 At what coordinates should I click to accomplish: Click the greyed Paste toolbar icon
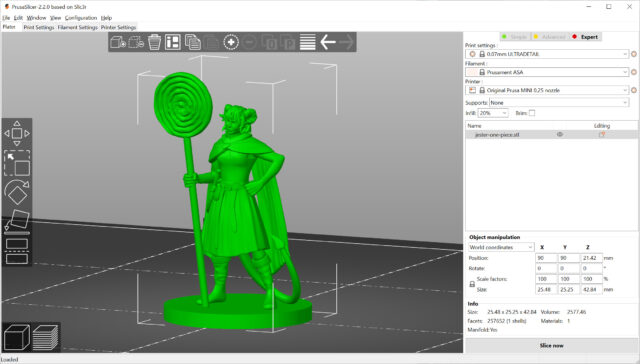click(211, 42)
